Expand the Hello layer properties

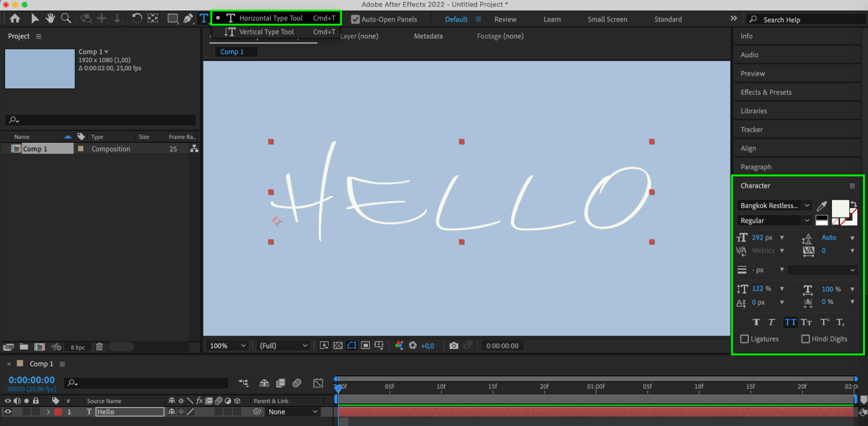[x=48, y=412]
